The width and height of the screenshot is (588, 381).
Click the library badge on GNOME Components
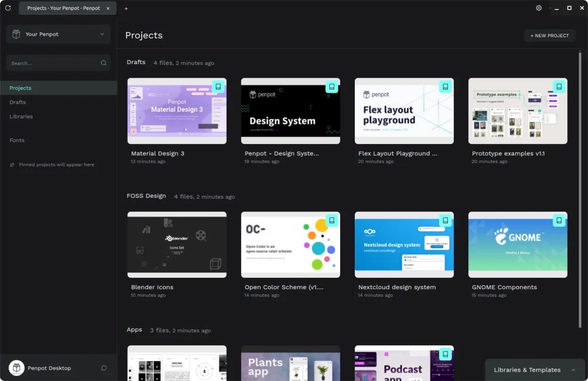click(559, 220)
